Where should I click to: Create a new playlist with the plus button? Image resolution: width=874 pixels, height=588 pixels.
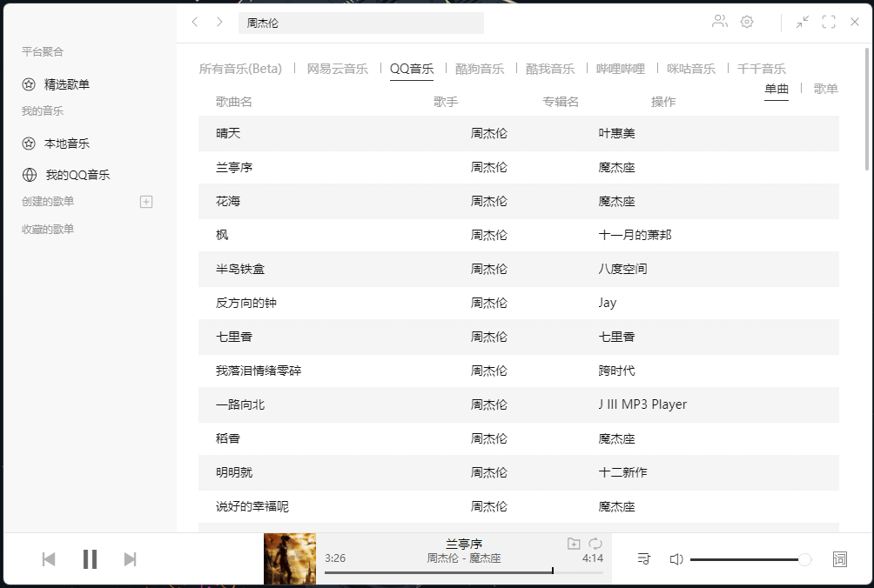tap(146, 201)
